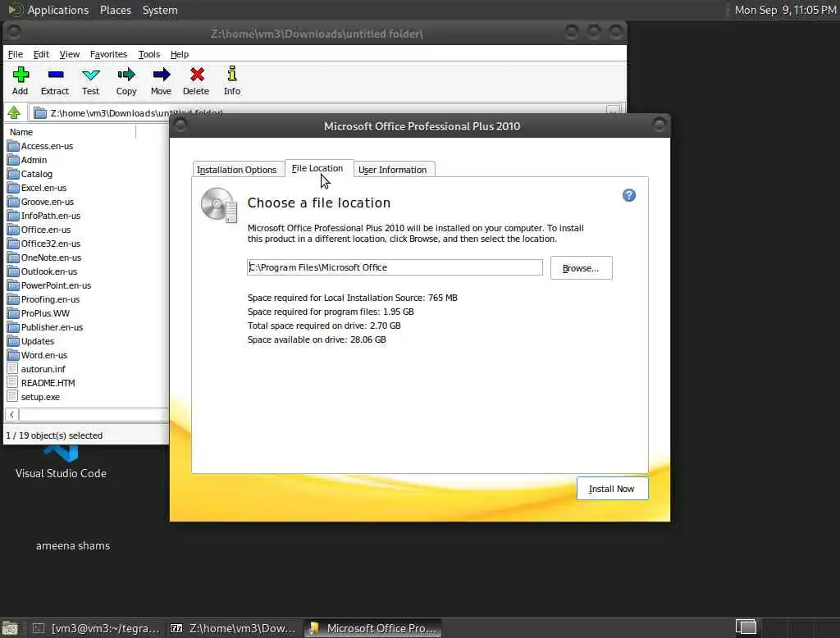Viewport: 840px width, 638px height.
Task: Open the workspace switcher at bottom right
Action: pyautogui.click(x=746, y=627)
